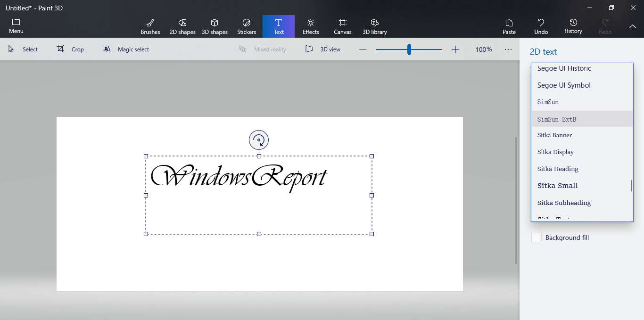Click the left-middle text box handle
This screenshot has width=644, height=320.
point(146,195)
